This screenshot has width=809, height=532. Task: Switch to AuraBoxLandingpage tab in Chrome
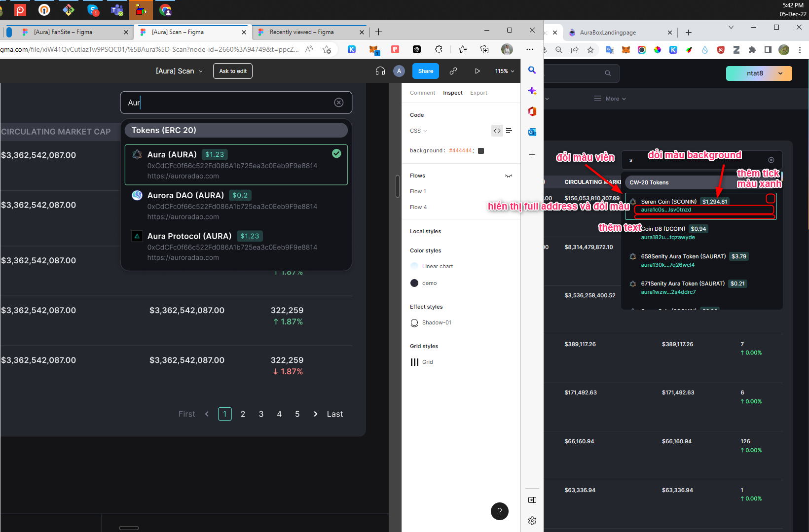click(x=619, y=33)
